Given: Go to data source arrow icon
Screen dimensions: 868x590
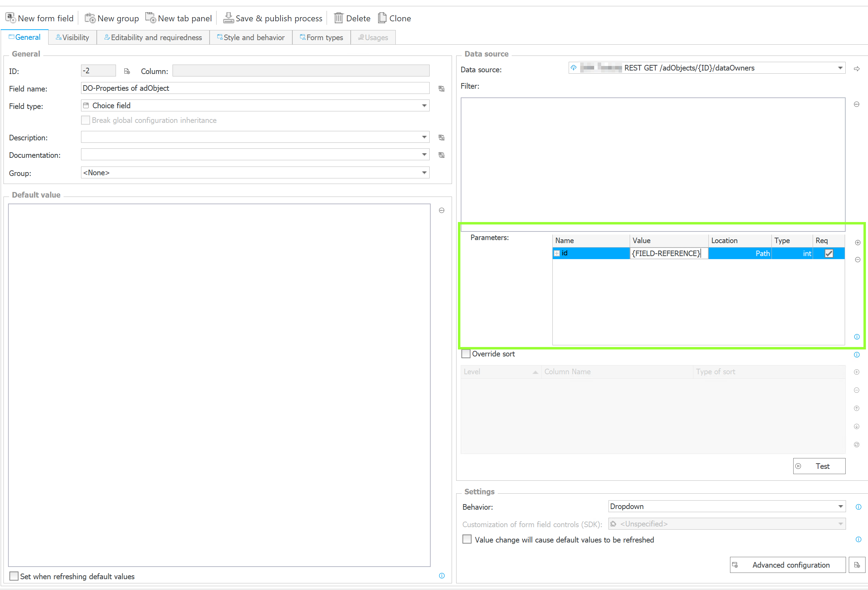Looking at the screenshot, I should click(x=857, y=69).
